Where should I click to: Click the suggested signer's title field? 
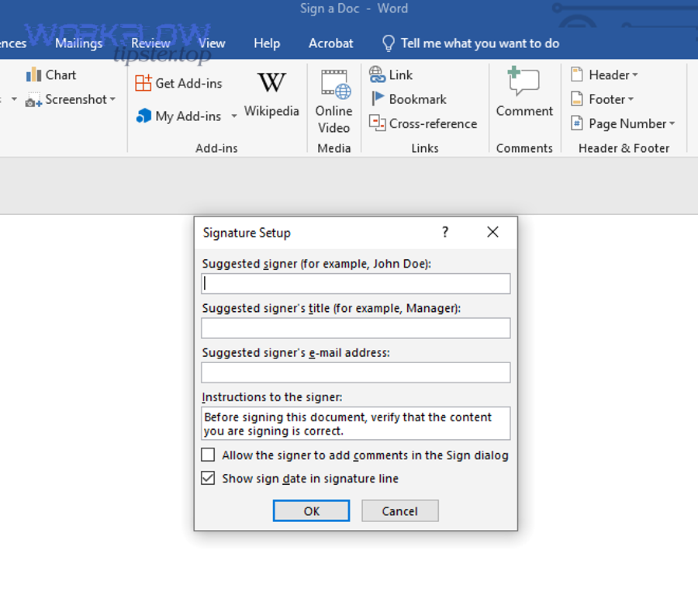point(355,328)
